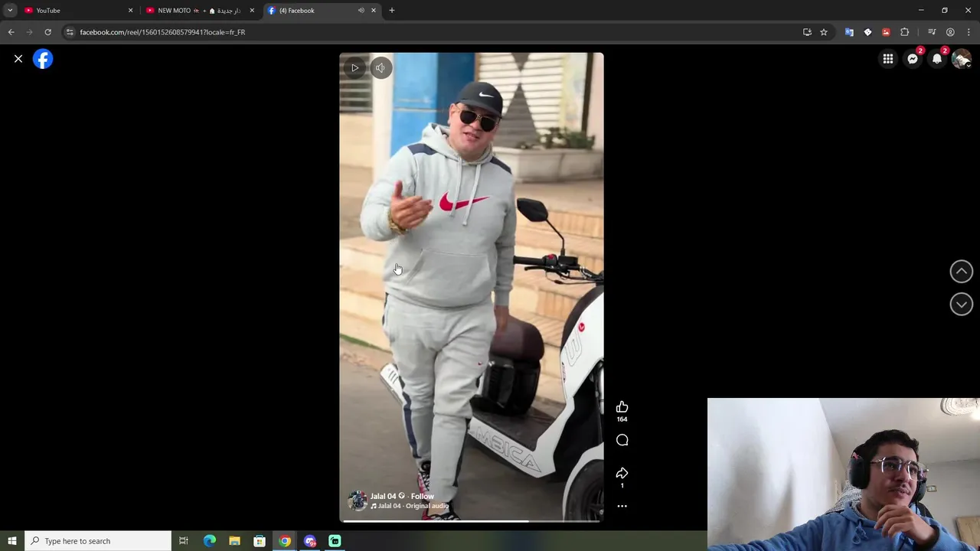Open Discord from taskbar
Screen dimensions: 980x551
pyautogui.click(x=310, y=541)
